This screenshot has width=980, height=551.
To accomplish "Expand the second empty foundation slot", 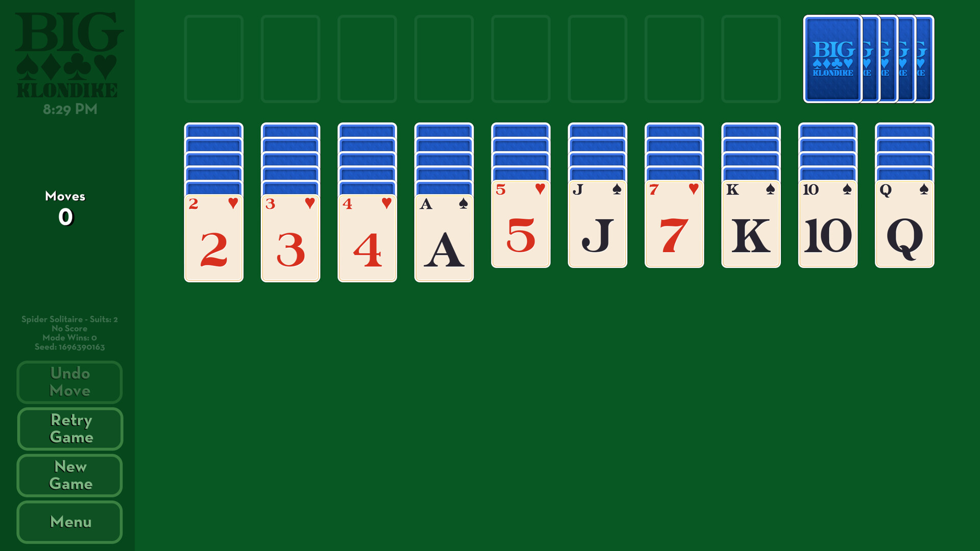I will 290,57.
